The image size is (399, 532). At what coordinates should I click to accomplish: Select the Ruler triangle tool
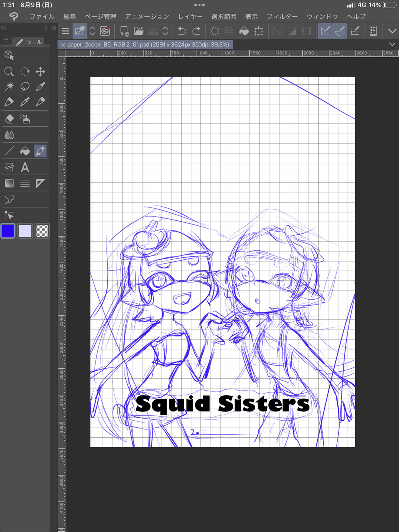(x=40, y=183)
